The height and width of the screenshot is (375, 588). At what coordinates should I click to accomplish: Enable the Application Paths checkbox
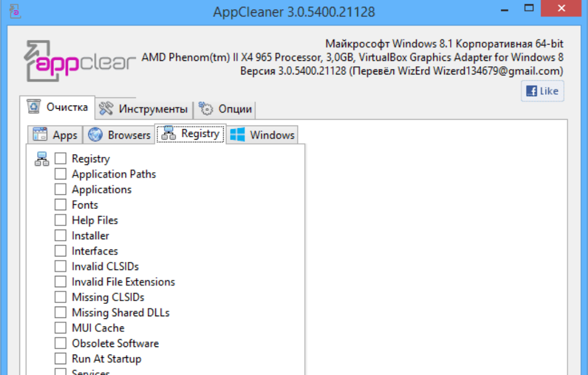point(60,174)
